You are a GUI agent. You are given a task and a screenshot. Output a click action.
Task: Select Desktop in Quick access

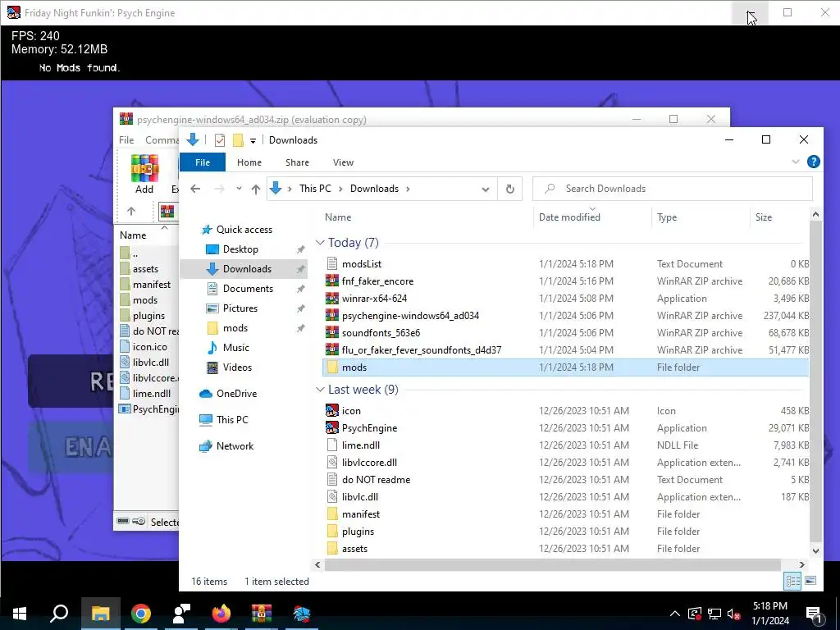tap(240, 249)
